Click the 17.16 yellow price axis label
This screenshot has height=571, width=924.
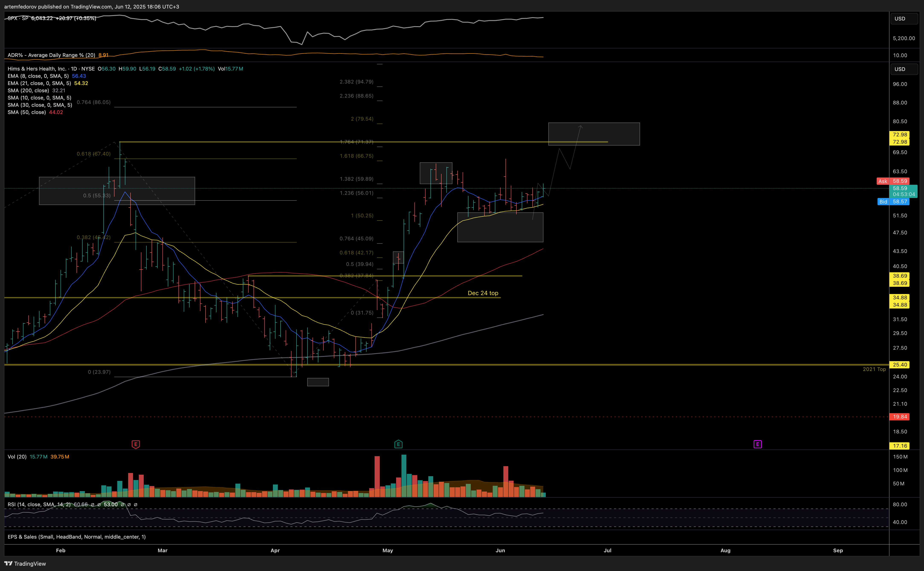point(899,446)
